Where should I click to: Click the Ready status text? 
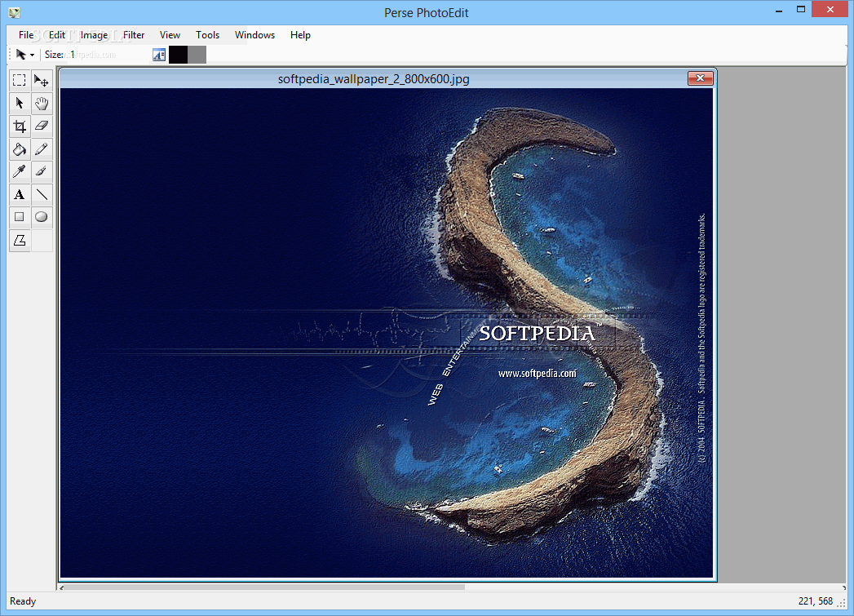pos(23,601)
